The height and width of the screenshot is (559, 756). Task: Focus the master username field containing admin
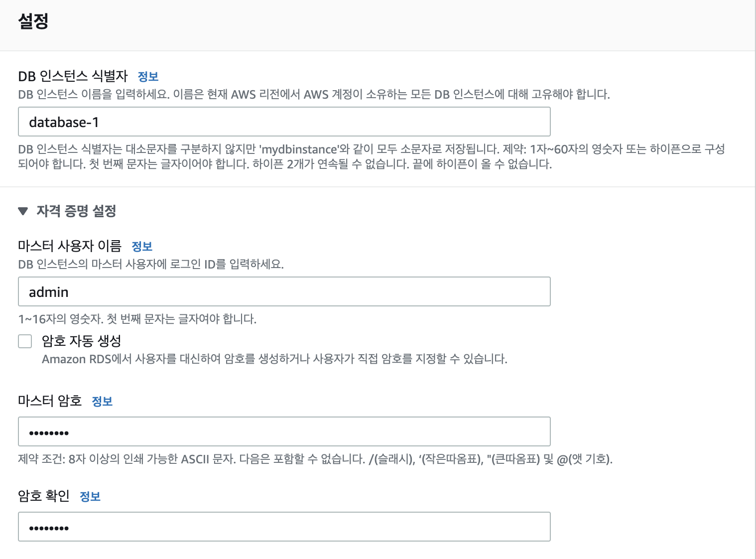[x=284, y=292]
